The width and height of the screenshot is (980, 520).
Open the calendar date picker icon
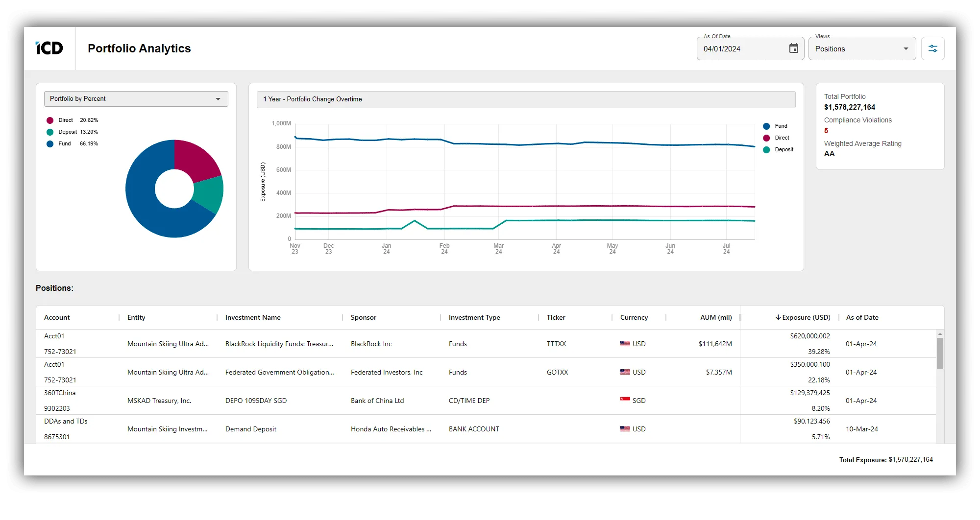click(793, 48)
